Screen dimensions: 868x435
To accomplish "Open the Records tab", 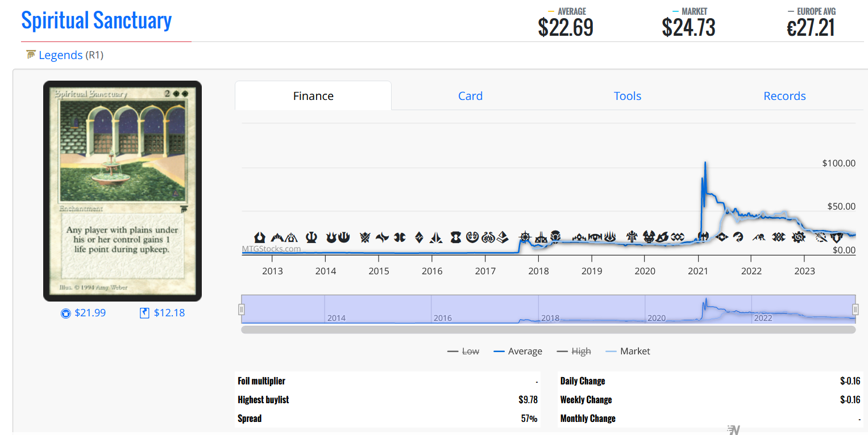I will 784,95.
